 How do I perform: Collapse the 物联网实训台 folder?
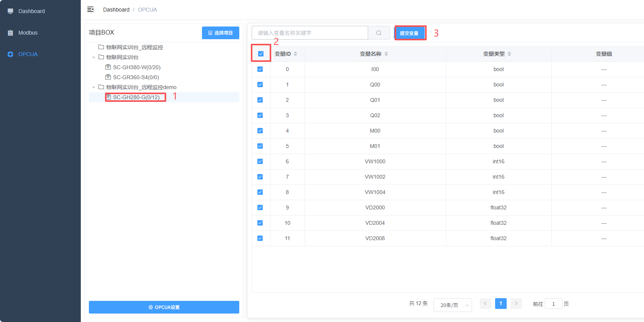[93, 57]
